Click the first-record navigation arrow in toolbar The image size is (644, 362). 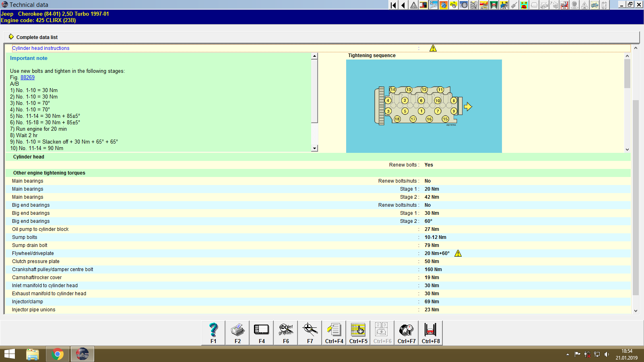[x=393, y=5]
